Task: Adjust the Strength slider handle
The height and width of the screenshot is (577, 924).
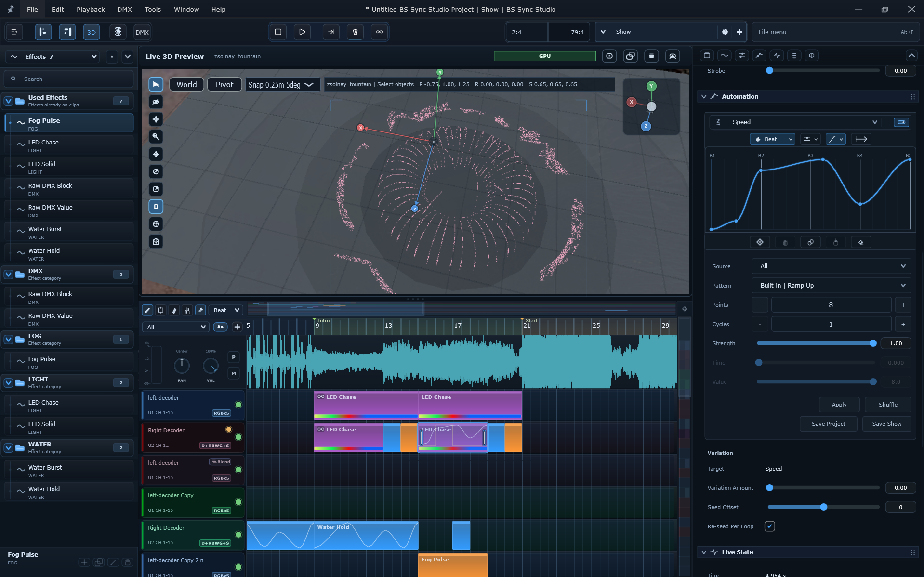Action: (873, 343)
